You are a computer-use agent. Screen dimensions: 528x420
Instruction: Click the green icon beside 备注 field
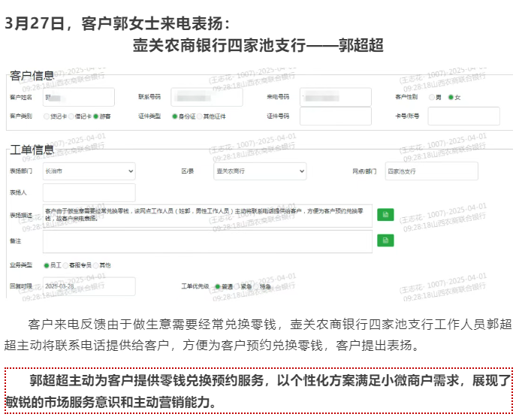pyautogui.click(x=385, y=240)
